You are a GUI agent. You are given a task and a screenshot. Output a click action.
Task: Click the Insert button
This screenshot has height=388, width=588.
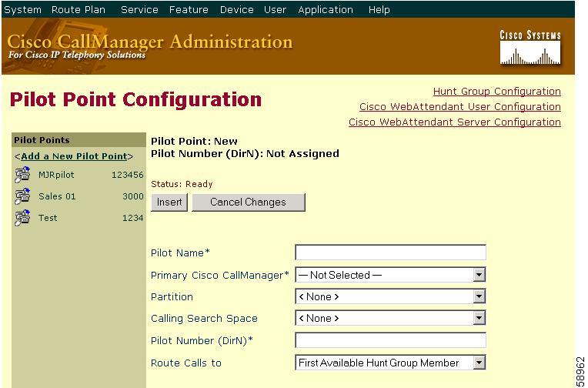[x=169, y=202]
